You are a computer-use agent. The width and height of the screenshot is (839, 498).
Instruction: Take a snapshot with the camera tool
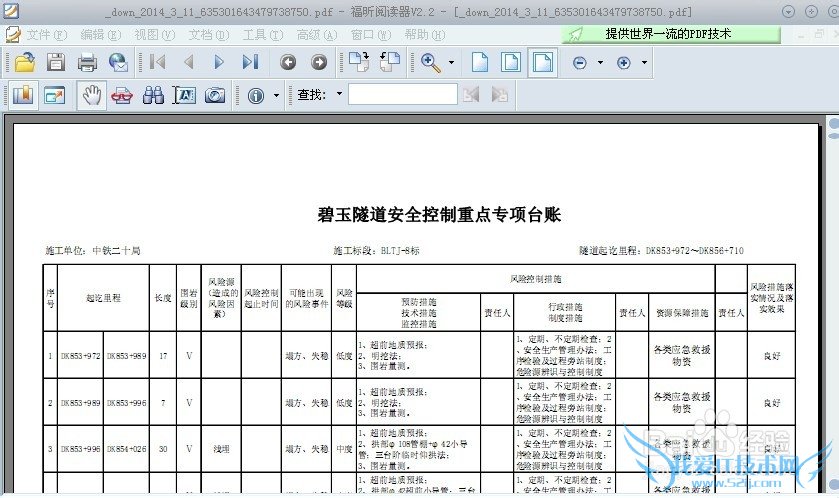coord(215,96)
